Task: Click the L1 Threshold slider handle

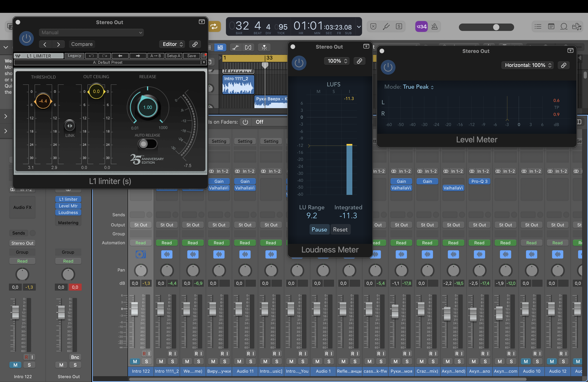Action: 43,101
